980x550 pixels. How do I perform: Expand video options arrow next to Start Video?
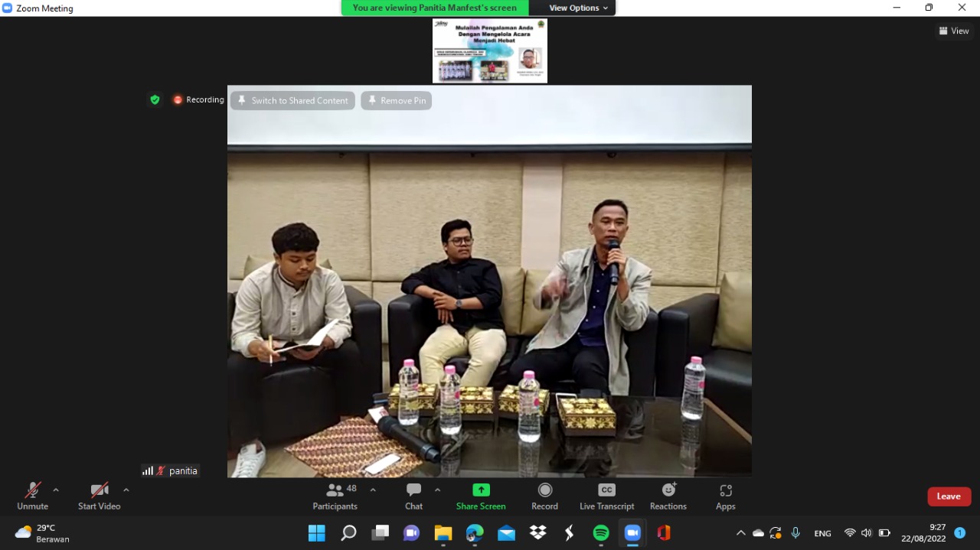coord(126,490)
